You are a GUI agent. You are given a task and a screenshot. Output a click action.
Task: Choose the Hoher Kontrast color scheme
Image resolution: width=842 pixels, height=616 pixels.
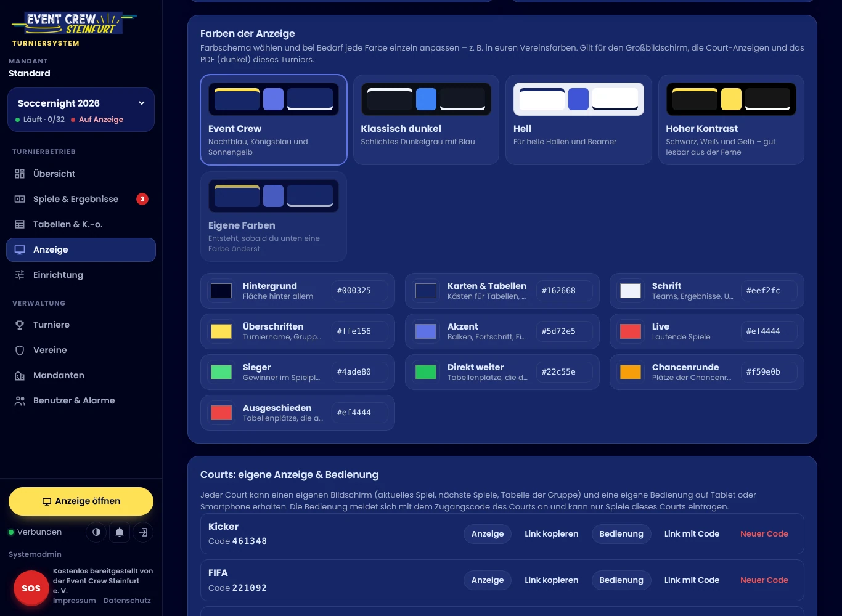(731, 120)
